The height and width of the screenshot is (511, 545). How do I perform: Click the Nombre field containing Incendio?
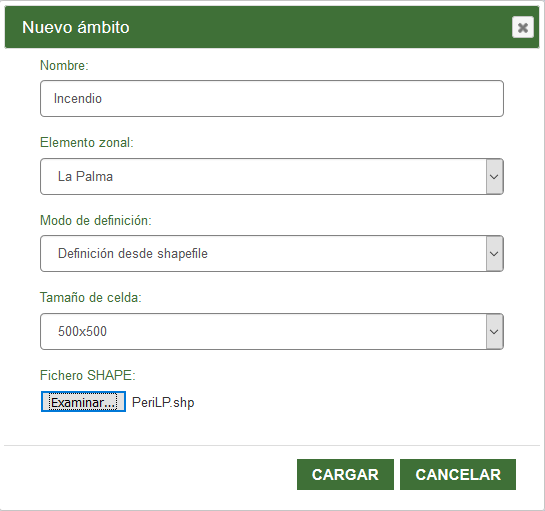(272, 98)
